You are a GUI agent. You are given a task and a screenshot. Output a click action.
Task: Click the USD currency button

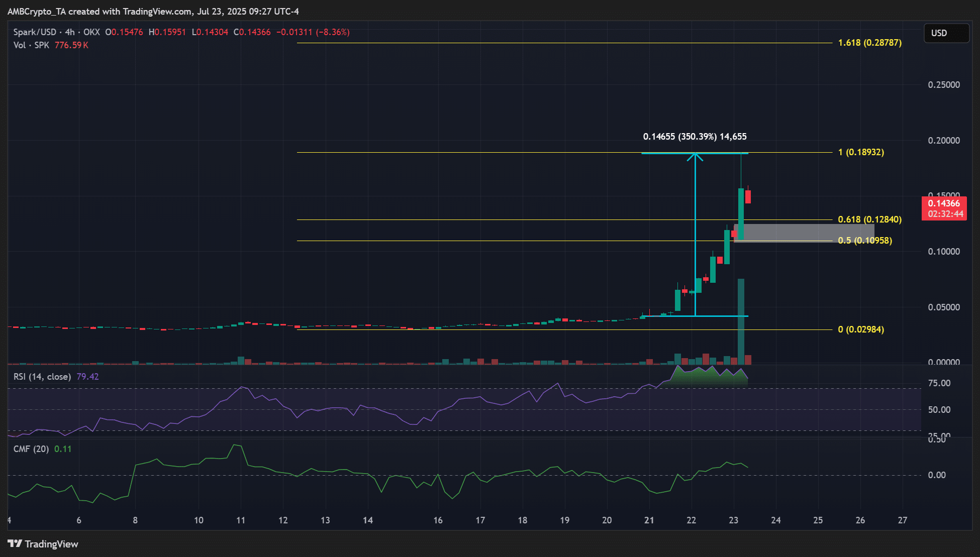click(946, 33)
